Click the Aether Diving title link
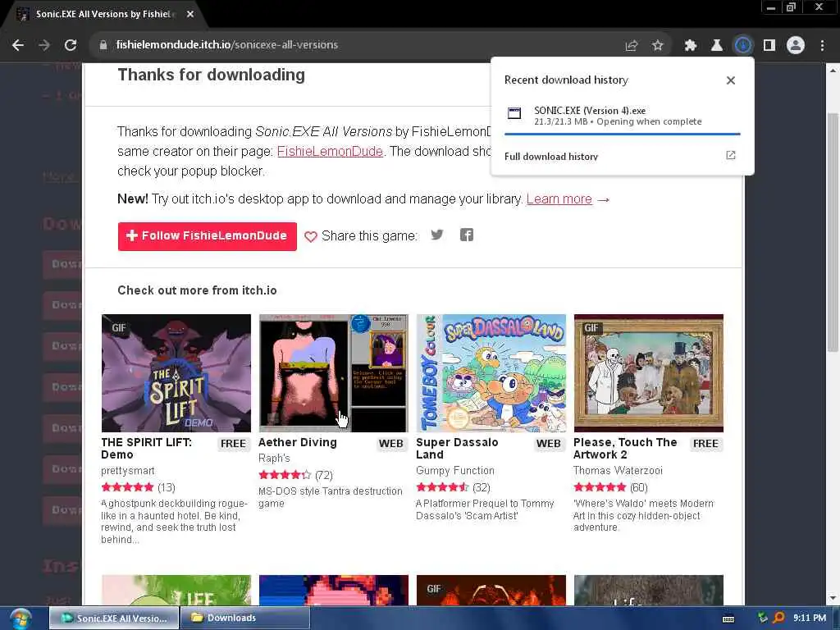Viewport: 840px width, 630px height. [298, 443]
